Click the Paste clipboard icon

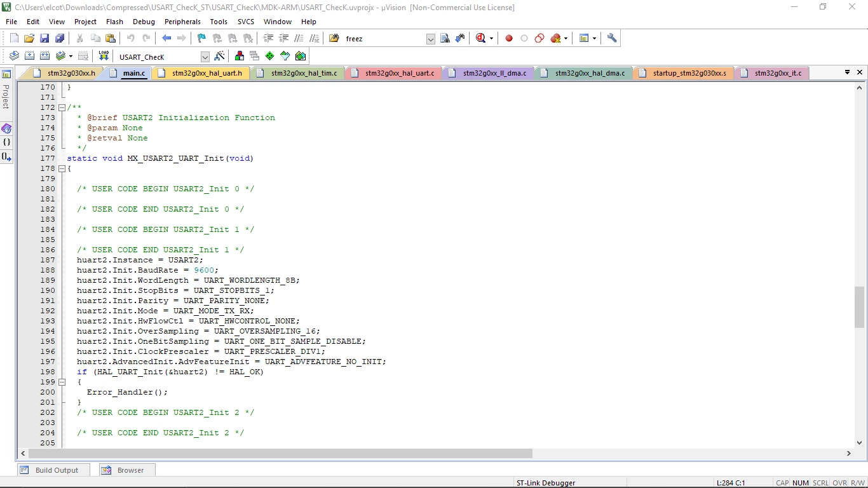tap(111, 38)
